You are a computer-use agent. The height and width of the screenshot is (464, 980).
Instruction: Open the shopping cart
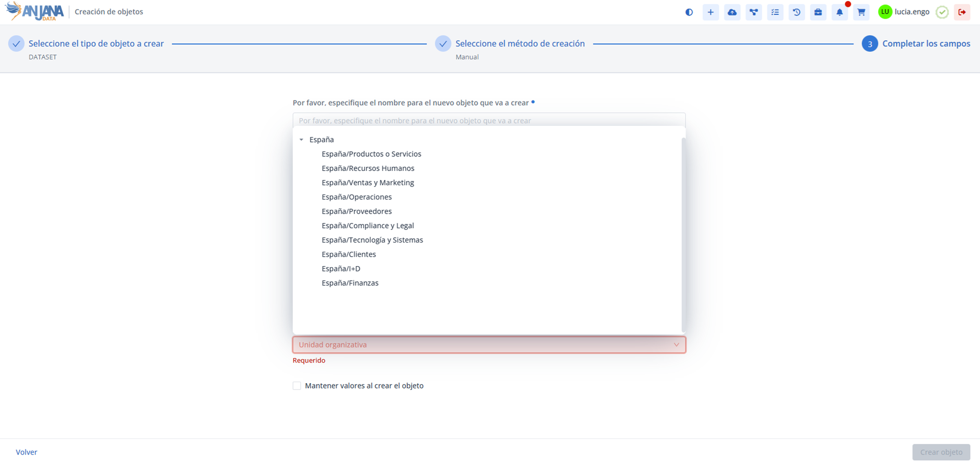coord(861,12)
